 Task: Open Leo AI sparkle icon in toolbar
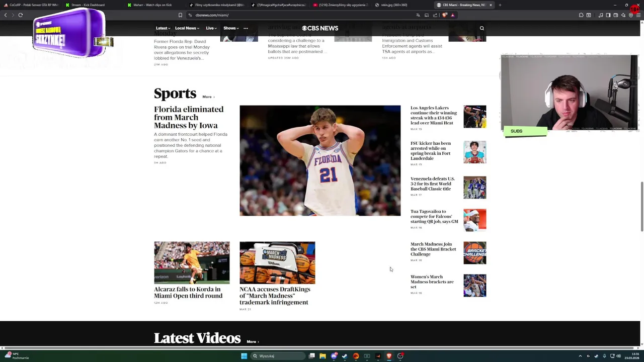623,15
